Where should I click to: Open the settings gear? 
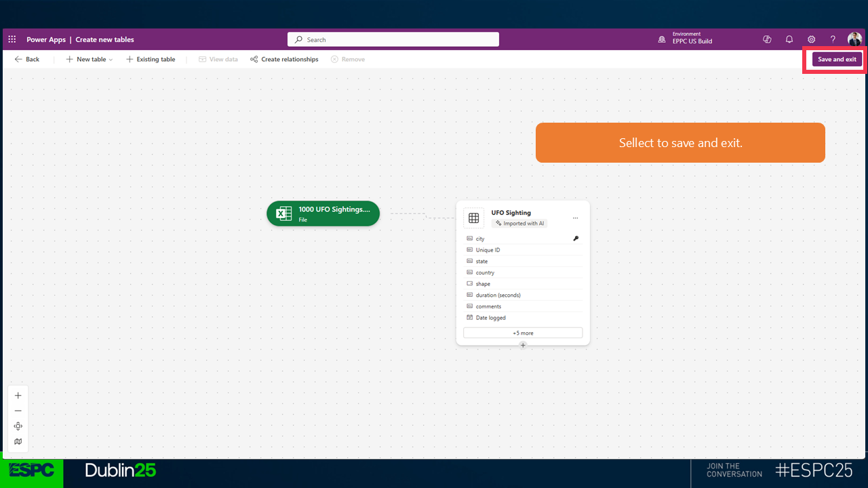click(811, 39)
